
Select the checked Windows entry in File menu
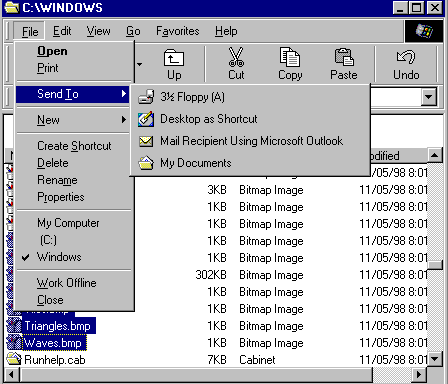point(74,257)
